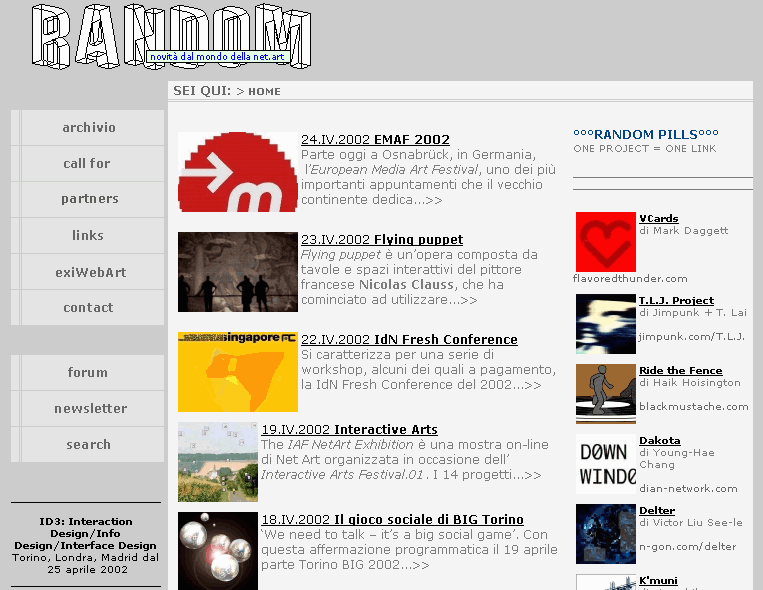Click the novità dal mondo della net.art tagline
This screenshot has width=763, height=590.
coord(218,56)
